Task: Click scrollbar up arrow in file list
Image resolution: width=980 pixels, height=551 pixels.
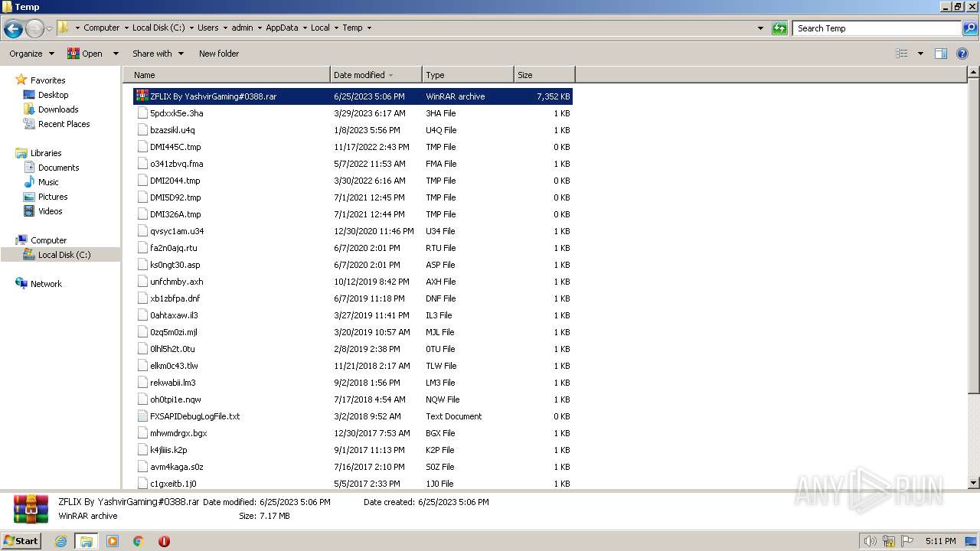Action: coord(973,73)
